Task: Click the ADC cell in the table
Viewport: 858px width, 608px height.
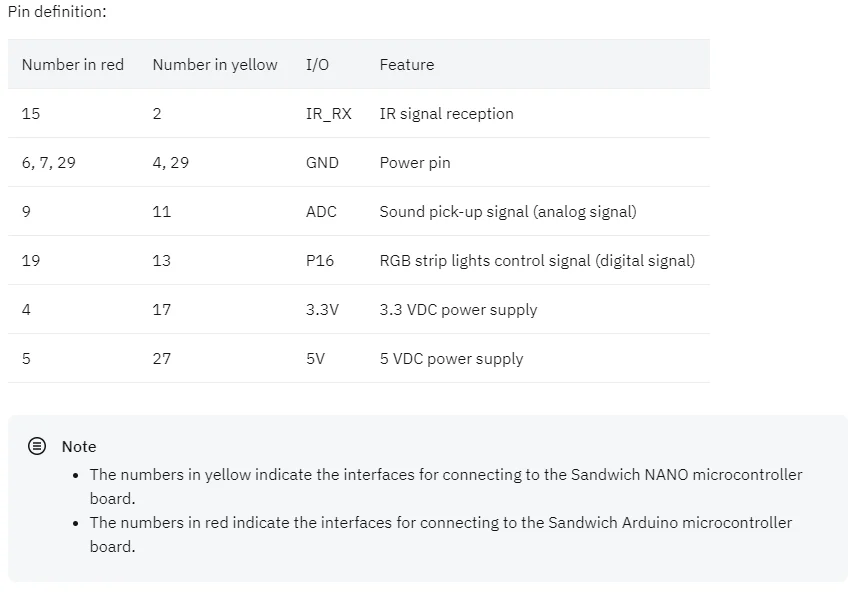Action: (321, 212)
